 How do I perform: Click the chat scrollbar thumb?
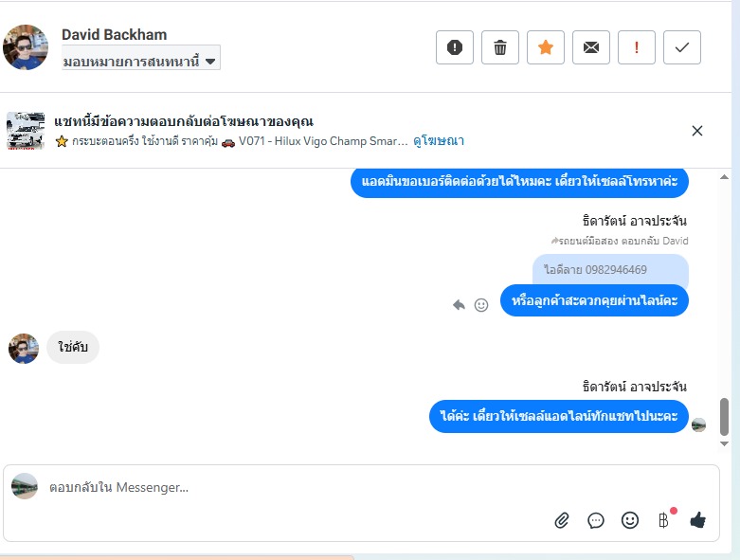coord(725,415)
